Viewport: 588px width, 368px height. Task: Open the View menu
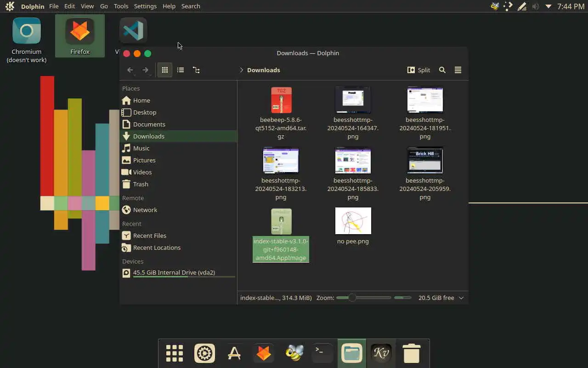(x=87, y=6)
